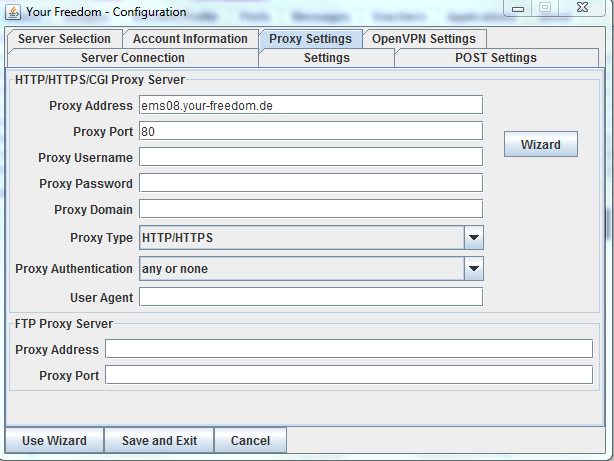Click the 'User Agent' label

point(101,298)
